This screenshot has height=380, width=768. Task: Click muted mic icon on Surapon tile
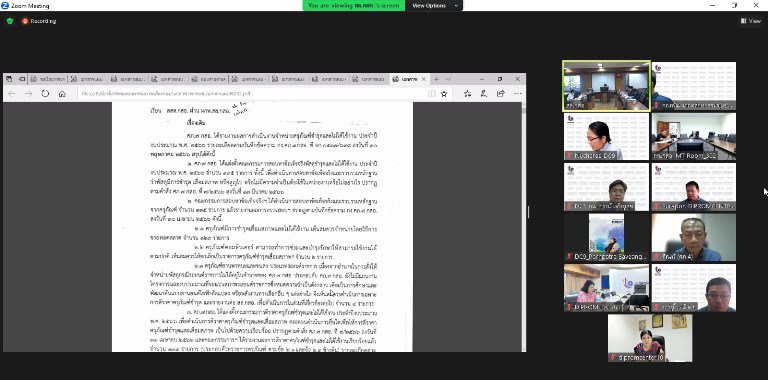click(x=657, y=206)
